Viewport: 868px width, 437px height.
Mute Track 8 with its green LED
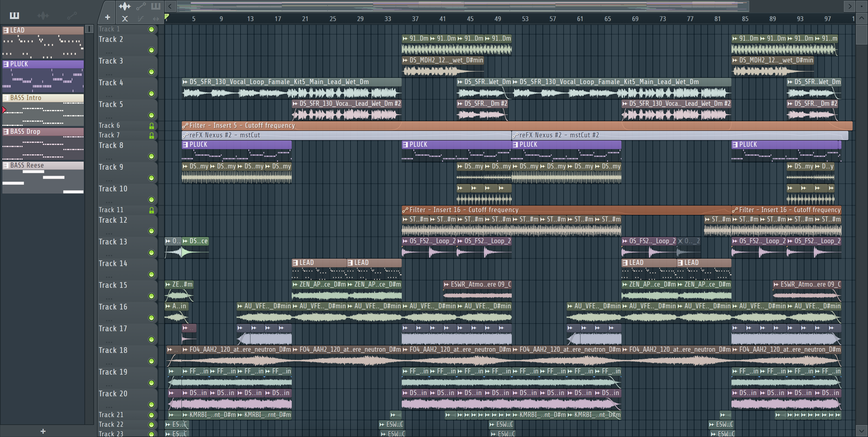point(152,156)
